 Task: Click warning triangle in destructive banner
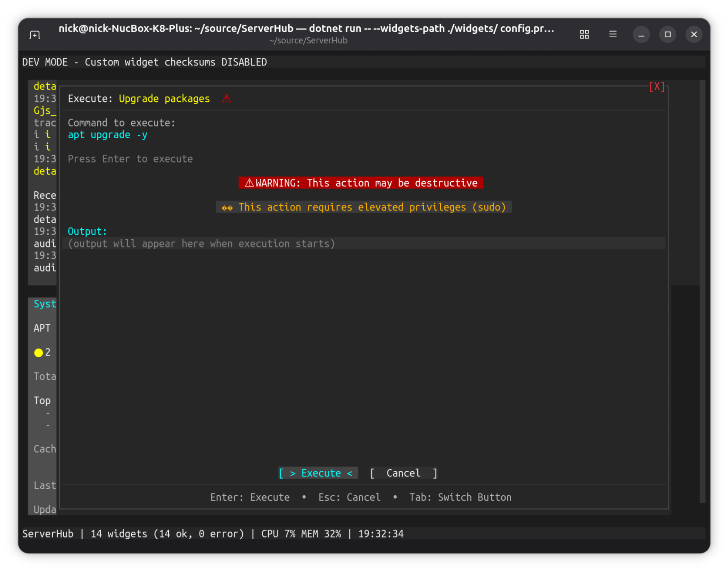[249, 183]
